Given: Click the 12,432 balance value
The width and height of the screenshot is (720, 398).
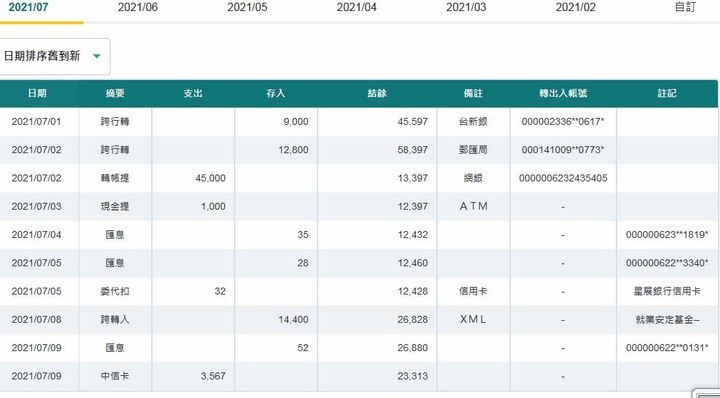Looking at the screenshot, I should 412,235.
